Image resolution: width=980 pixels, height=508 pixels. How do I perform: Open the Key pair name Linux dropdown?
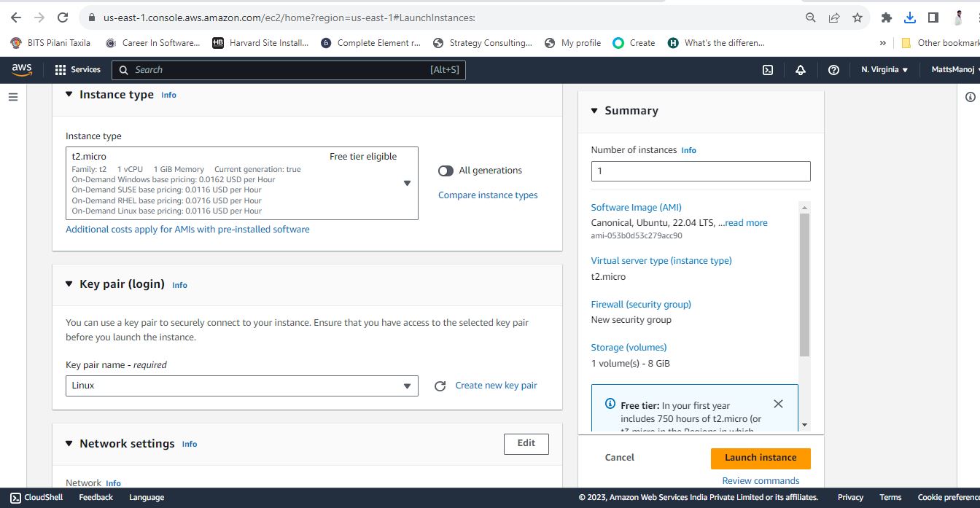pyautogui.click(x=242, y=386)
